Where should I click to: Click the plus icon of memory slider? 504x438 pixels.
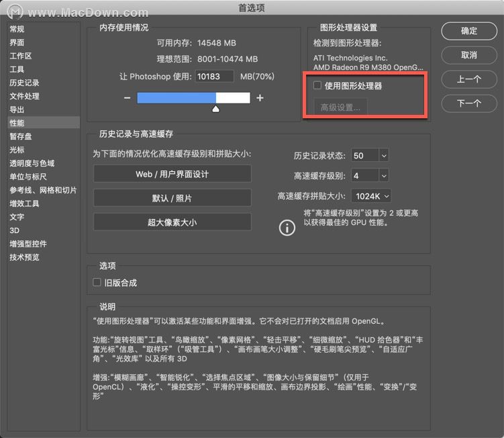(x=260, y=98)
